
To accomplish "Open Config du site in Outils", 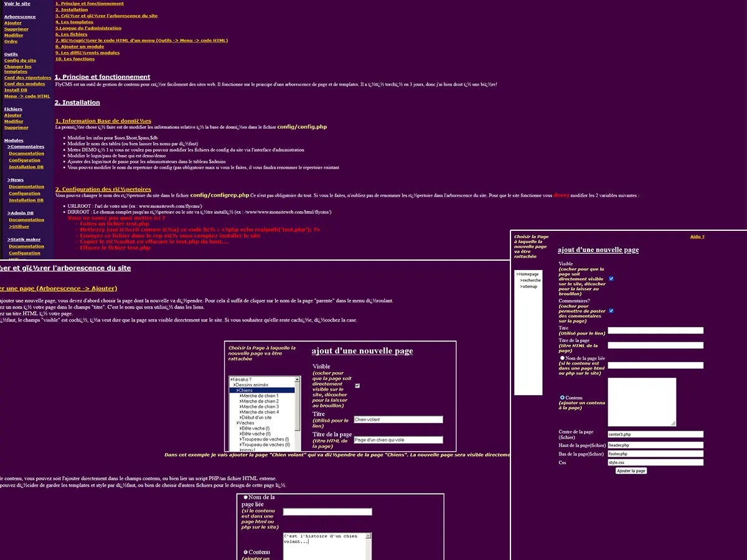I will 20,60.
